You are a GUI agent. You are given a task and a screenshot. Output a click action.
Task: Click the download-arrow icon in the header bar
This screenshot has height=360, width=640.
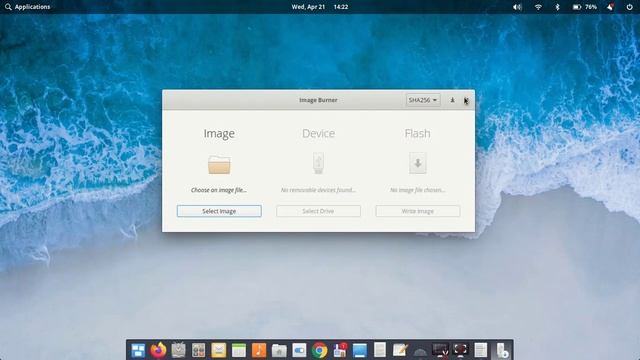click(x=452, y=100)
